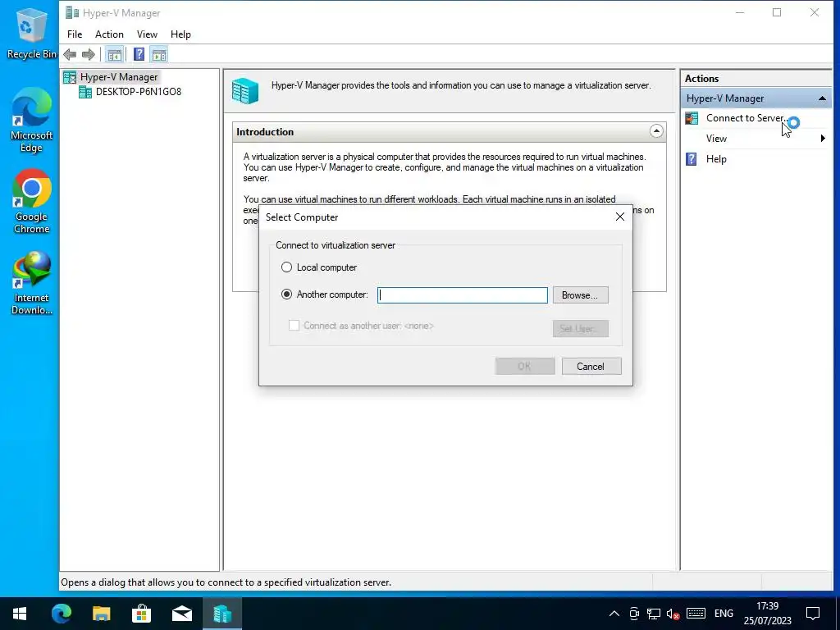Click the Help icon in Actions pane

[692, 159]
